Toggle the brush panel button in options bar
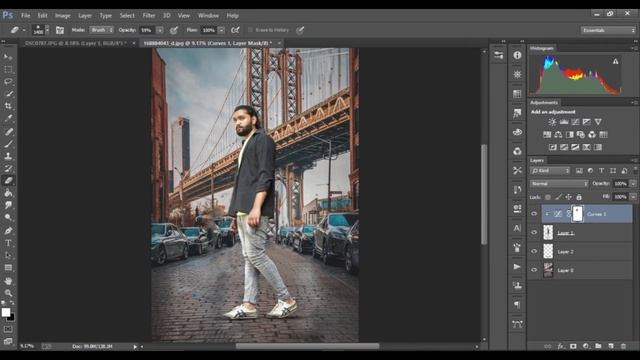640x360 pixels. click(60, 30)
